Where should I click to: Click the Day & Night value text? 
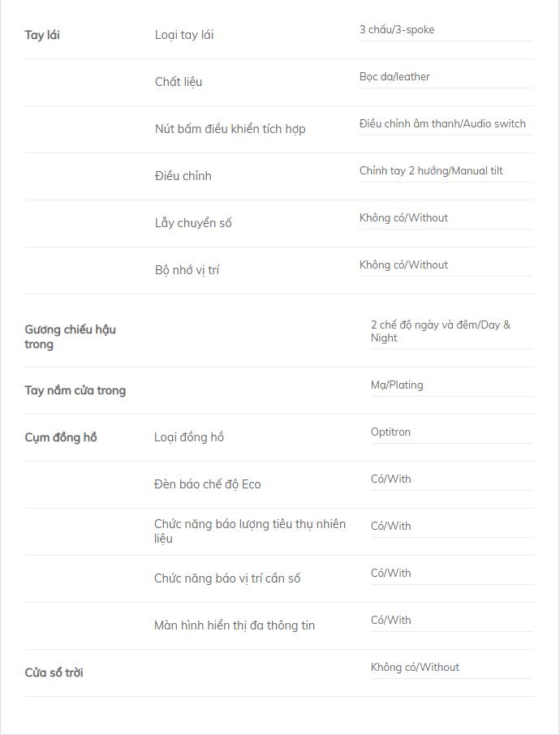pyautogui.click(x=441, y=332)
